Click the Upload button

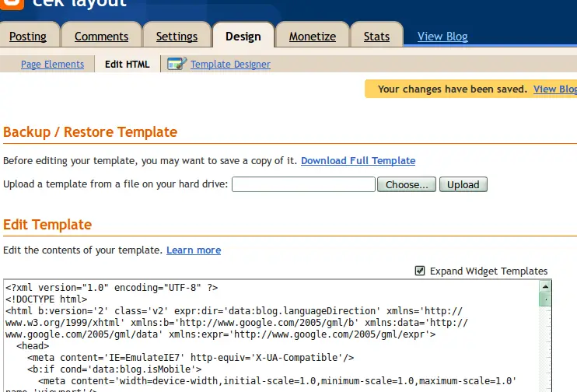click(463, 184)
